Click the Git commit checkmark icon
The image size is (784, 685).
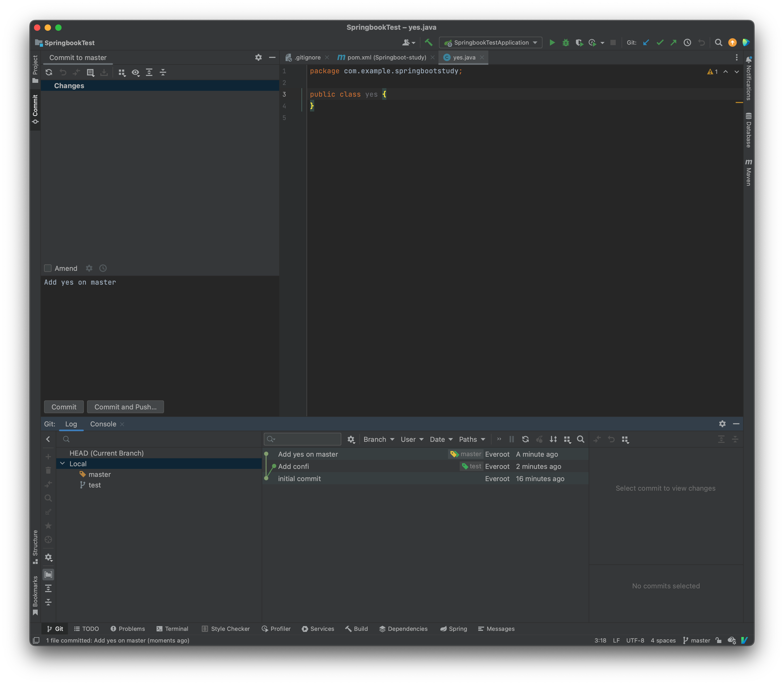(660, 42)
